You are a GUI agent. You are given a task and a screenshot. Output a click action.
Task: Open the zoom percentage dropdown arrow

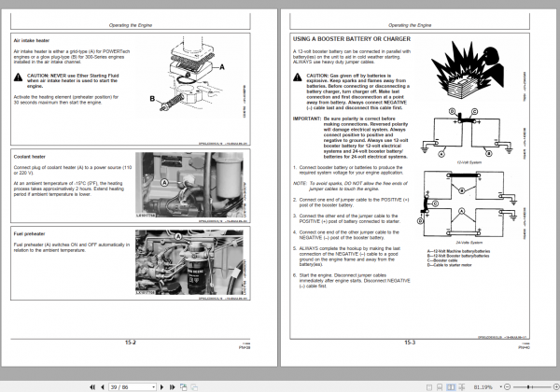coord(500,387)
